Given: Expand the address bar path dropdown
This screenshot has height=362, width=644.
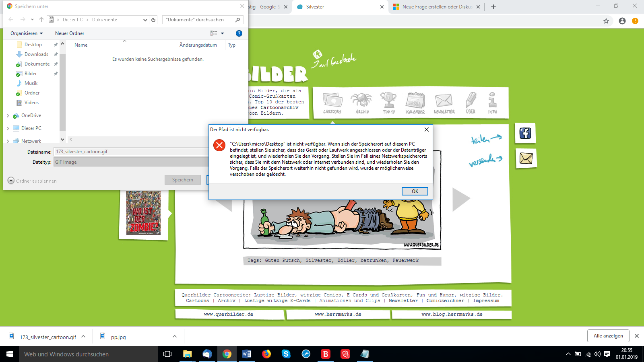Looking at the screenshot, I should coord(145,20).
